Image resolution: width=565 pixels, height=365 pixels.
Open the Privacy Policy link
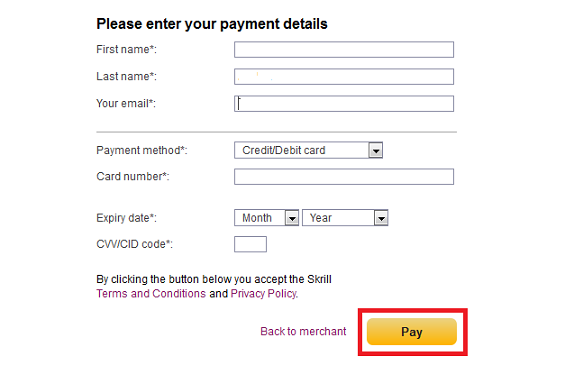click(264, 294)
